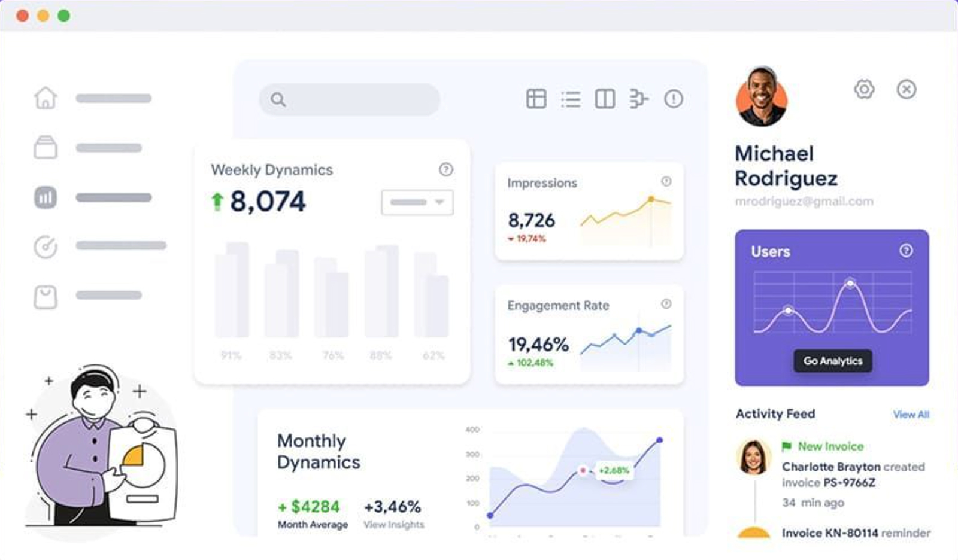Close the profile panel with X icon
Viewport: 958px width, 560px height.
[x=907, y=89]
